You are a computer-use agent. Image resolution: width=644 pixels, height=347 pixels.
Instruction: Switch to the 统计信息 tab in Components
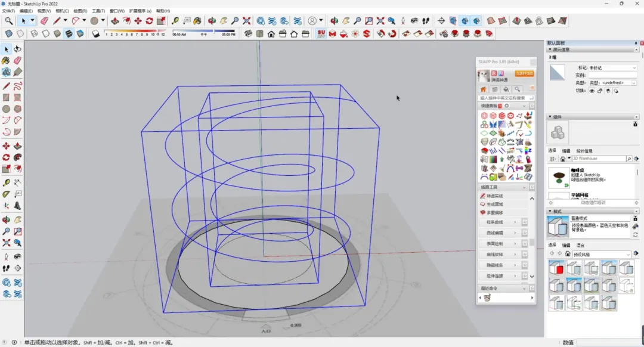pos(585,150)
